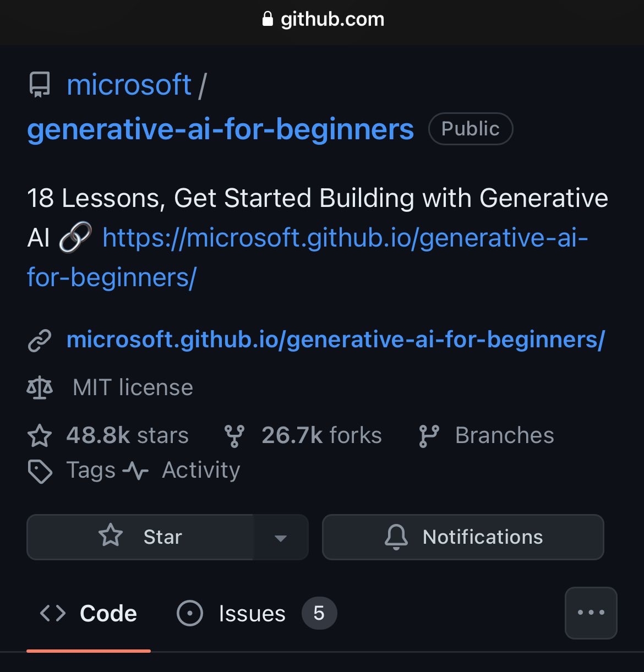
Task: Open the Issues tab
Action: (x=231, y=613)
